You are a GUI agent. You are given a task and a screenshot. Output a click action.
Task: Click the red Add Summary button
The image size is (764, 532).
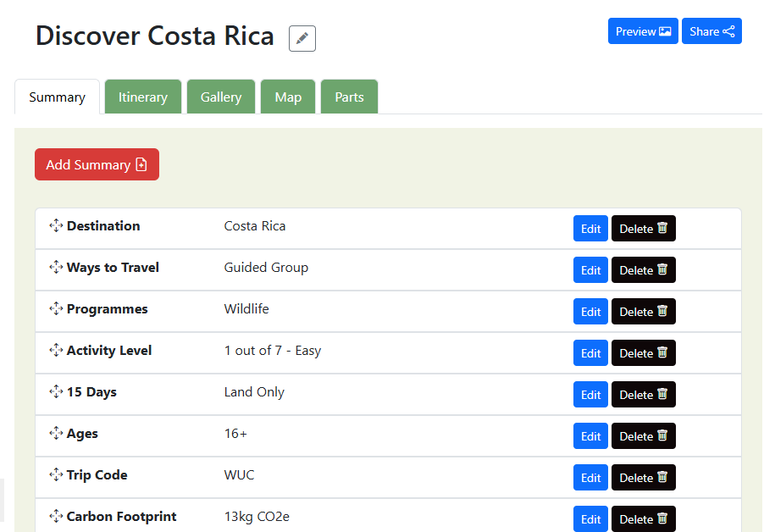[97, 165]
